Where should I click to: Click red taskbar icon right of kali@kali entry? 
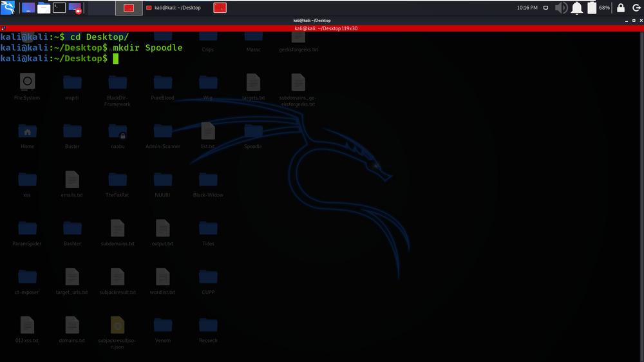[x=220, y=8]
